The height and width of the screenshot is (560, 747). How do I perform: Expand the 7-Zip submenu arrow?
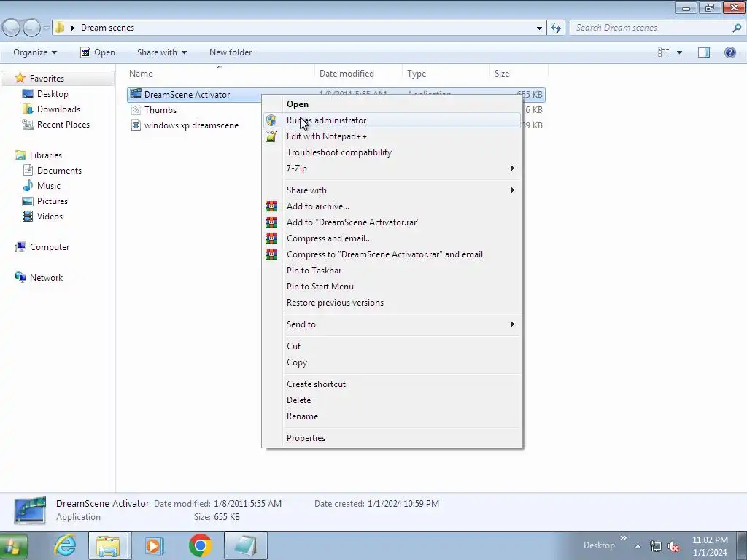tap(513, 168)
